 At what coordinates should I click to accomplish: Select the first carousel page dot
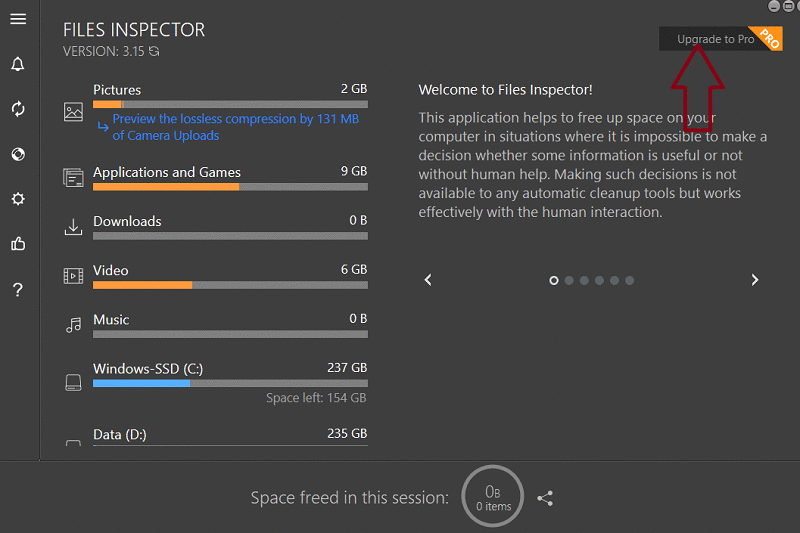(554, 280)
